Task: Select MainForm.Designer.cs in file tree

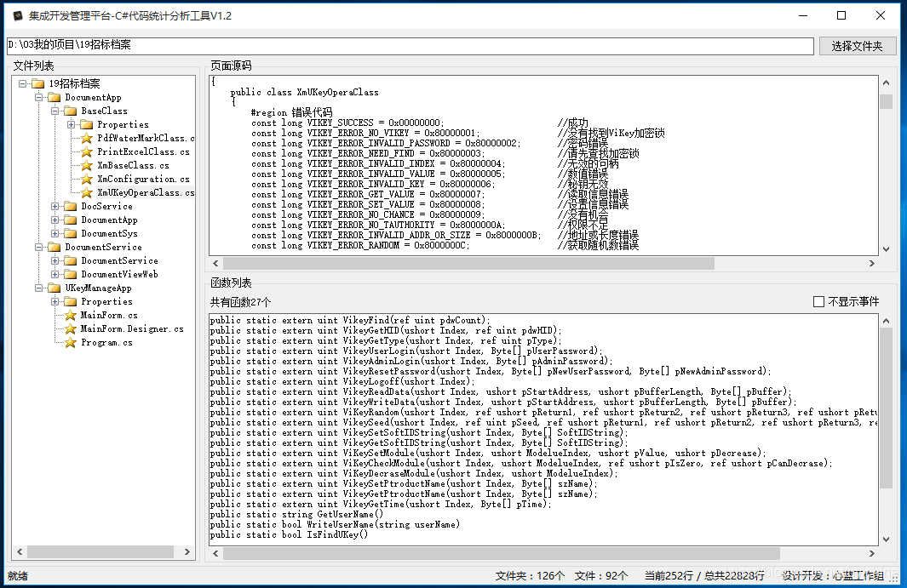Action: pos(132,328)
